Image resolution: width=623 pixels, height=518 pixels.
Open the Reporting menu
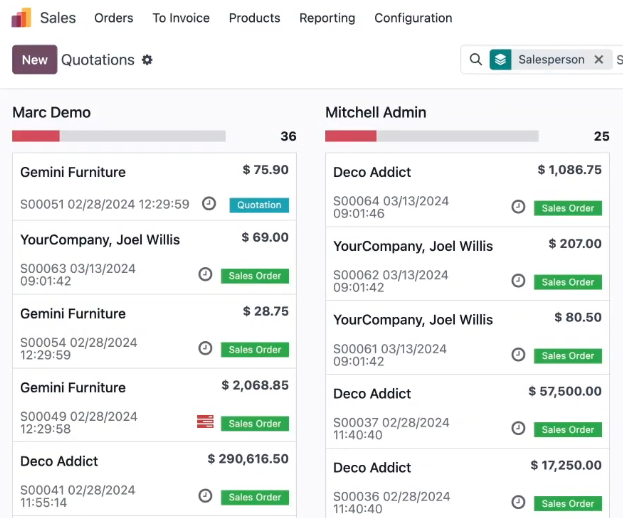pos(327,18)
